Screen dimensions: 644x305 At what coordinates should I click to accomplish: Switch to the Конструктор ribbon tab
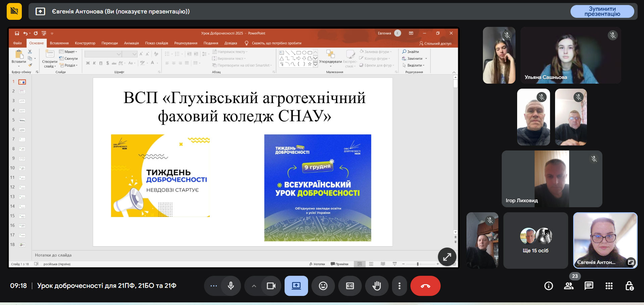[85, 43]
